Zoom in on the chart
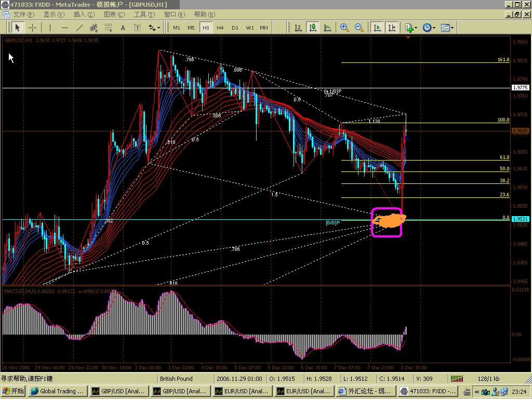 344,28
